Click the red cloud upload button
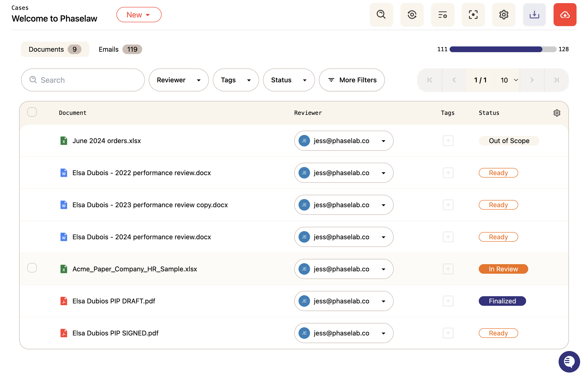This screenshot has width=588, height=379. click(565, 15)
